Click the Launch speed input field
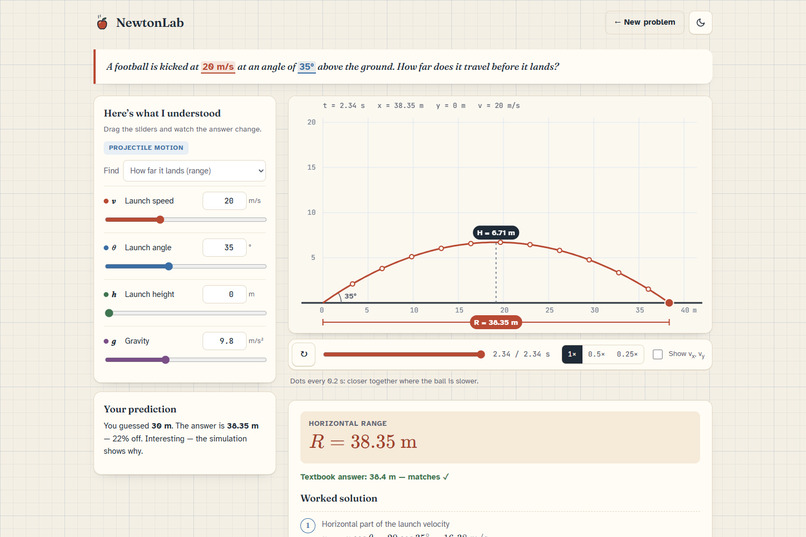Screen dimensions: 806x537 click(224, 201)
